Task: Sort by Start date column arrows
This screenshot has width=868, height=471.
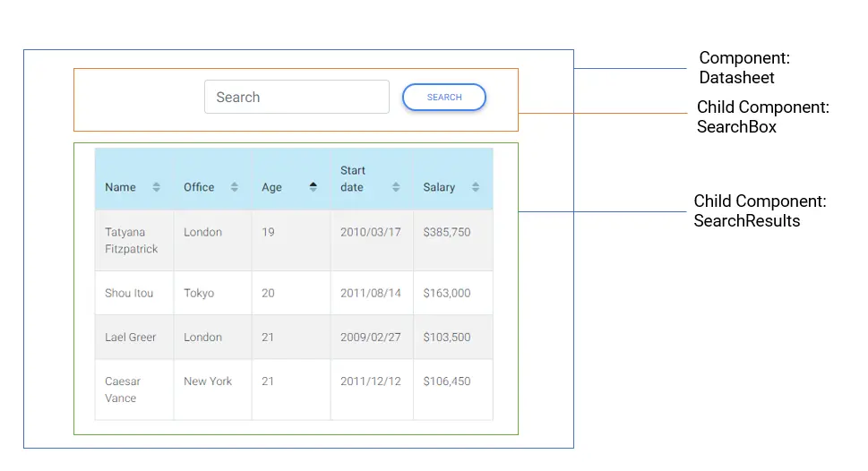Action: pos(396,187)
